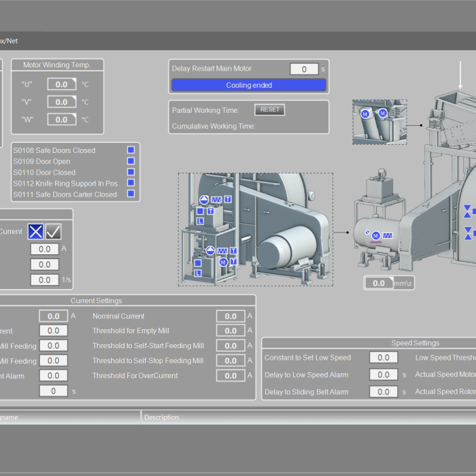Click the blue Cooling ended status bar

coord(248,85)
